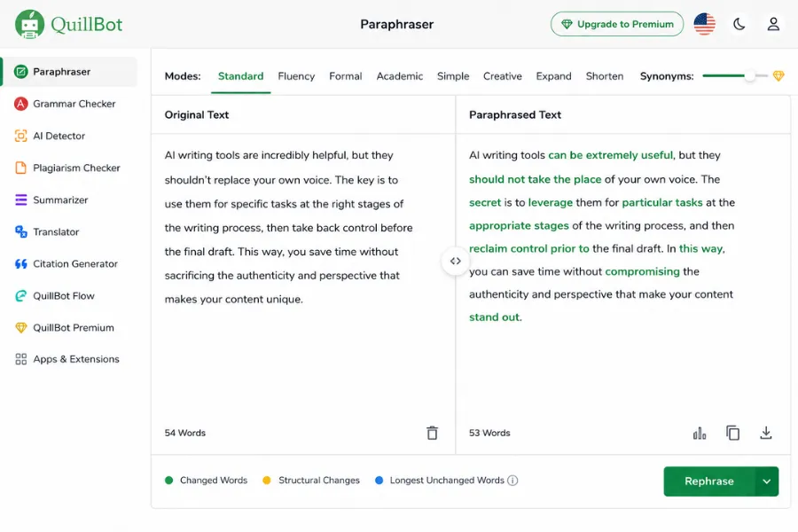Copy paraphrased text icon
Screen dimensions: 798x532
click(x=733, y=433)
